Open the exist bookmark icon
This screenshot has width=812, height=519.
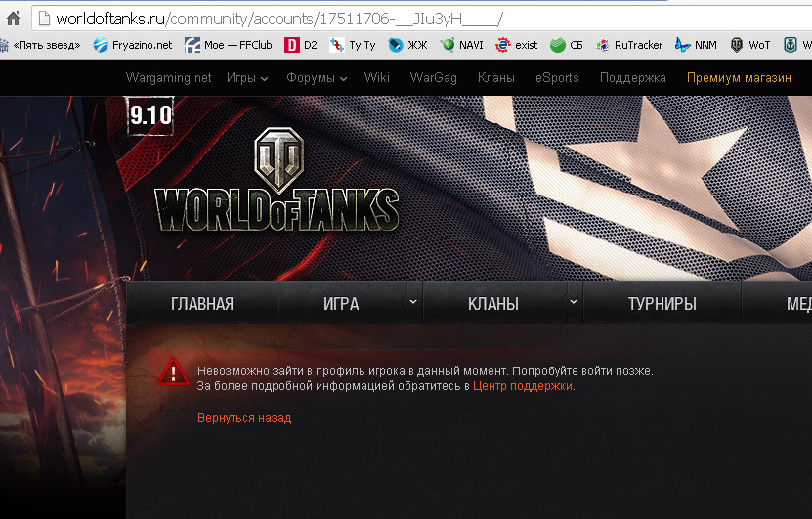(503, 45)
